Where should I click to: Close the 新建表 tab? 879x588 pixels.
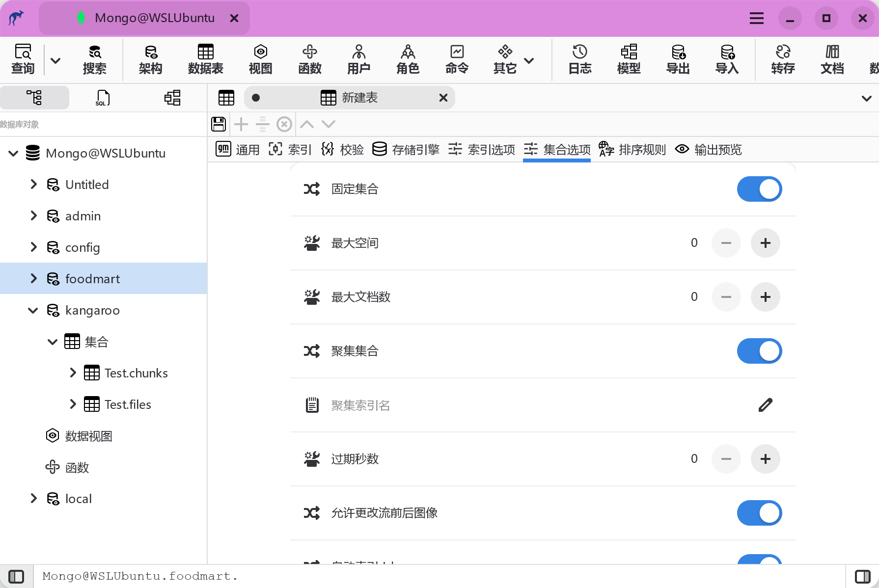443,97
